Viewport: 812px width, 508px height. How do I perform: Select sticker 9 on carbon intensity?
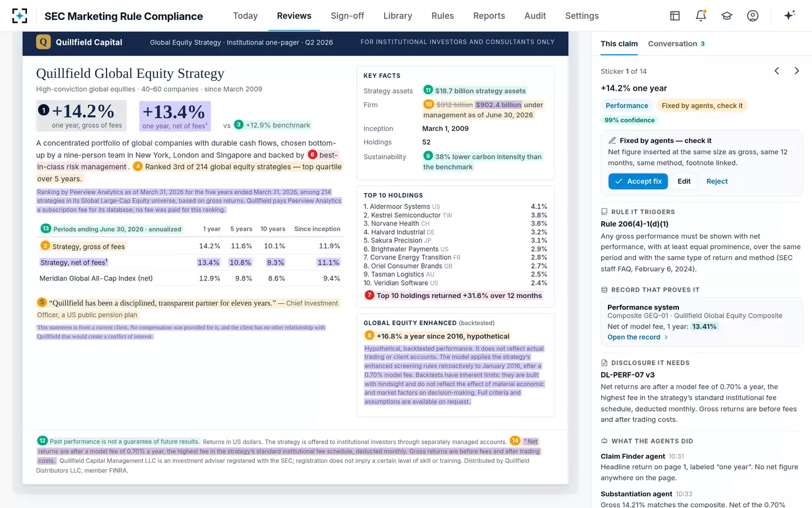pos(428,156)
